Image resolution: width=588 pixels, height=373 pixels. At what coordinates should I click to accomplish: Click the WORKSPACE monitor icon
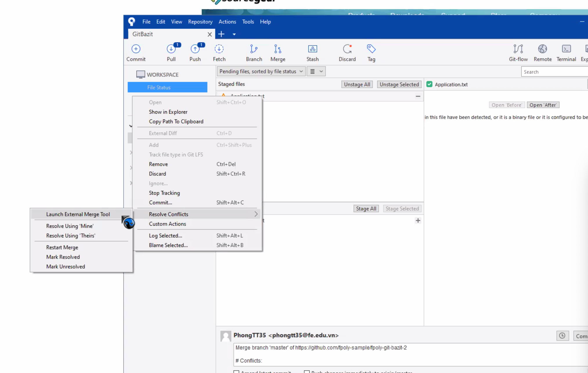click(140, 75)
